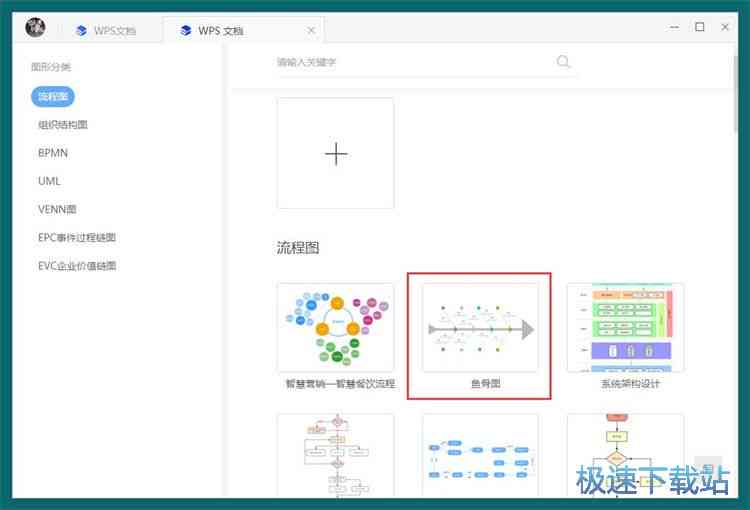Viewport: 750px width, 510px height.
Task: Click the user avatar icon
Action: [x=35, y=27]
